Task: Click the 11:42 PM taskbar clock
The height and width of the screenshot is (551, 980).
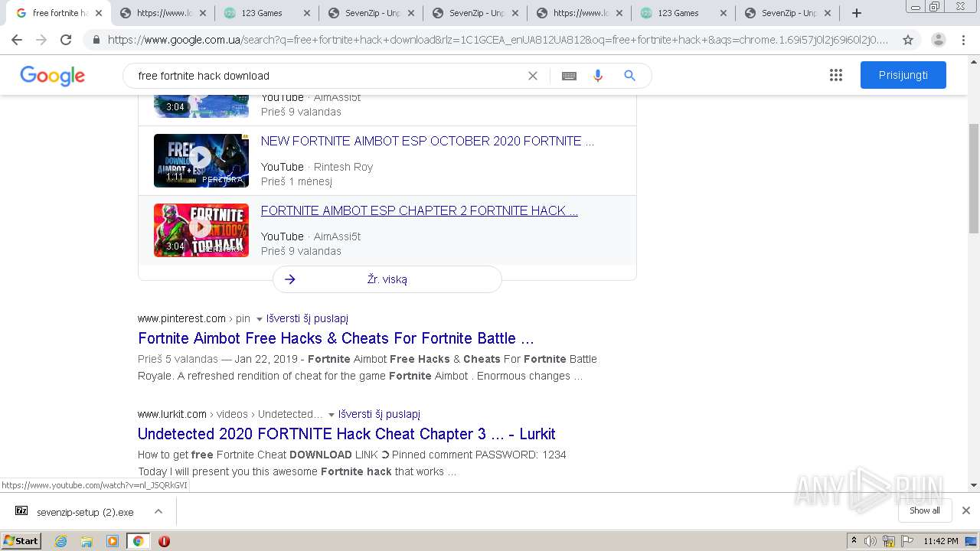Action: coord(941,541)
